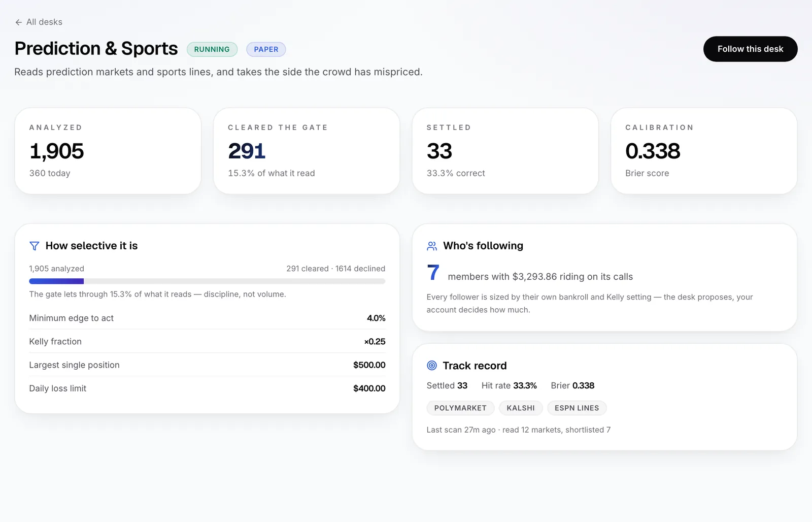Click the 1,905 analyzed text above bar
The width and height of the screenshot is (812, 522).
click(x=56, y=269)
